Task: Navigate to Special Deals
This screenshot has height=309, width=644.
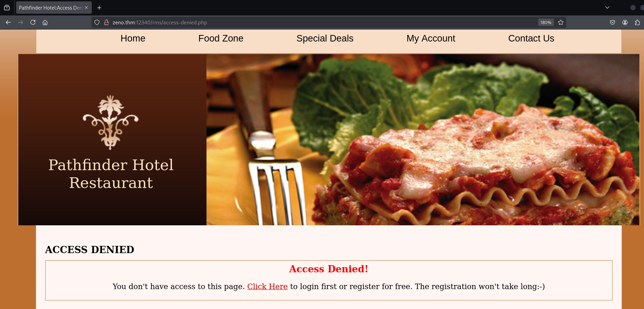Action: pyautogui.click(x=325, y=38)
